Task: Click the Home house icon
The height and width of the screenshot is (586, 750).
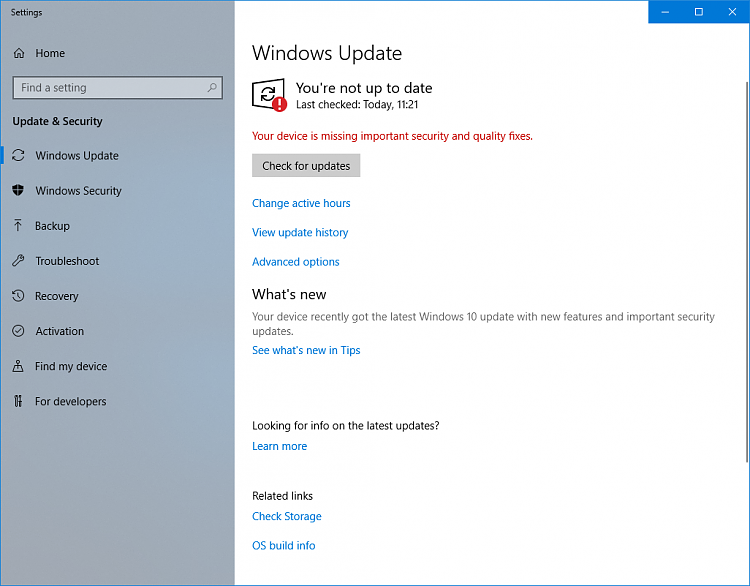Action: [x=19, y=53]
